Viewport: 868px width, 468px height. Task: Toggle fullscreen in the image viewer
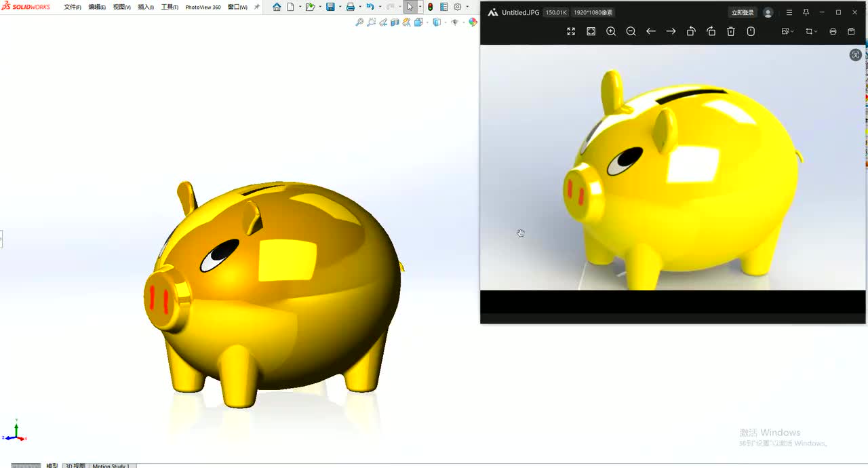click(571, 31)
